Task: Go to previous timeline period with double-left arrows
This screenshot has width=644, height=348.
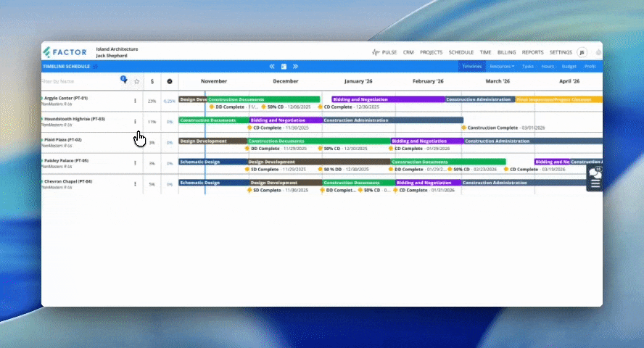Action: (x=272, y=66)
